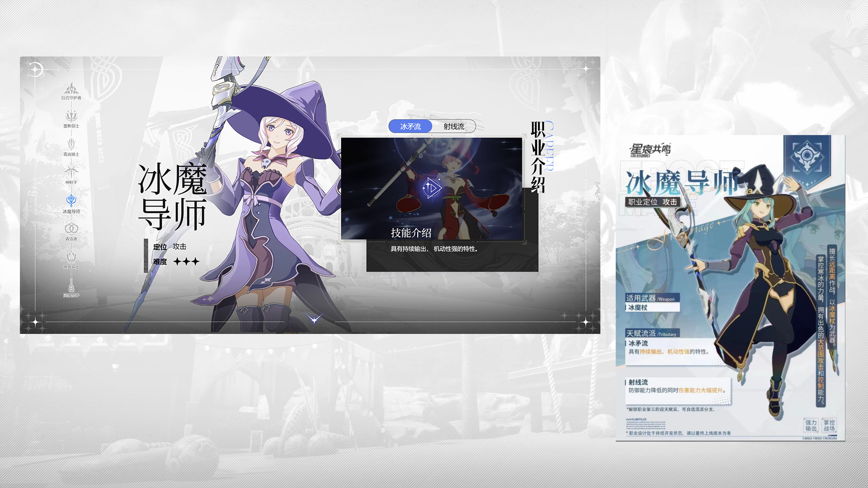
Task: Select the 冰魔导师 highlighted class icon
Action: pos(71,202)
